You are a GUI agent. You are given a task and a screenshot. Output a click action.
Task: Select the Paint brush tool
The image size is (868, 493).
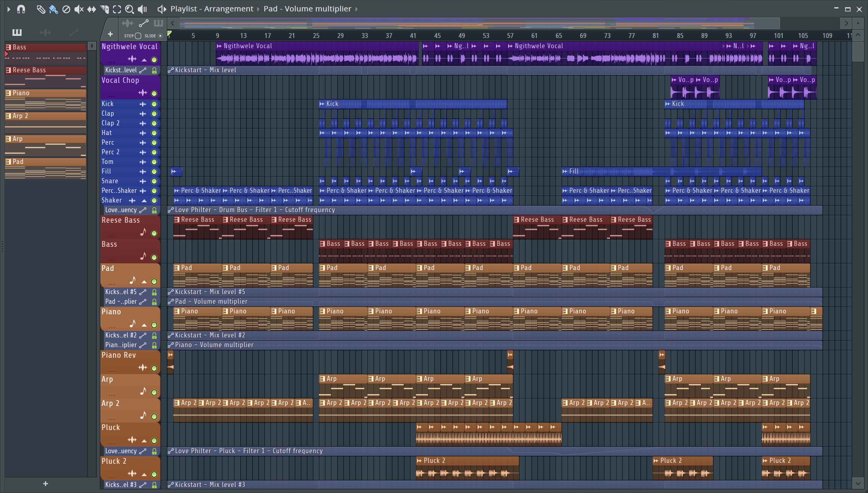tap(53, 9)
